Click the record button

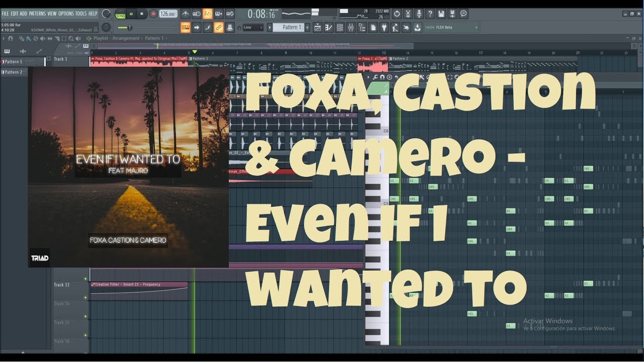coord(153,14)
